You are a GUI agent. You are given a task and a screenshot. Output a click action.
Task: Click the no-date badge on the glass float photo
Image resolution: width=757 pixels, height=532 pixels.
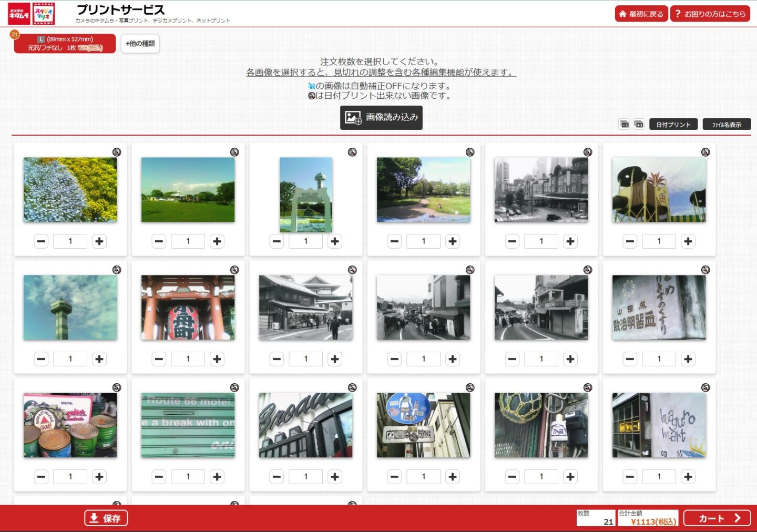588,387
